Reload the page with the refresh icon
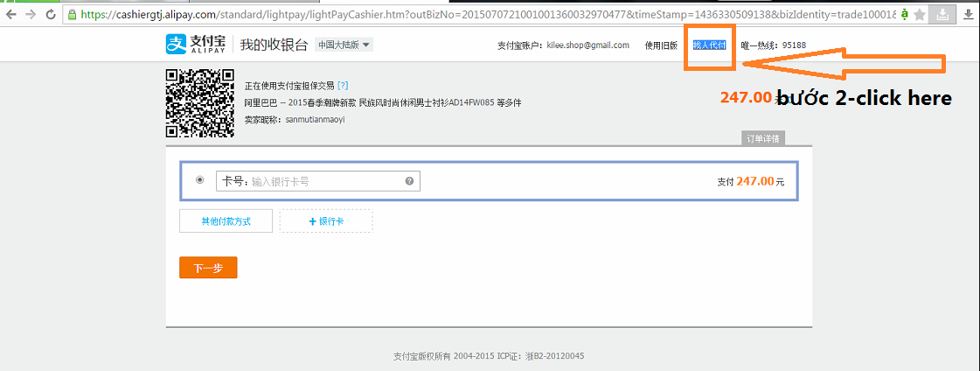The width and height of the screenshot is (980, 371). pyautogui.click(x=51, y=13)
